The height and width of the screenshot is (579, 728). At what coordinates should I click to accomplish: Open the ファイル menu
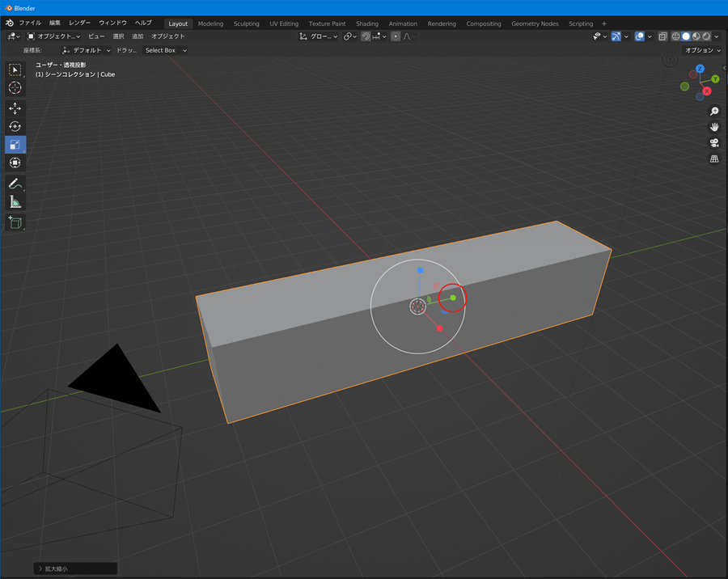(x=30, y=23)
